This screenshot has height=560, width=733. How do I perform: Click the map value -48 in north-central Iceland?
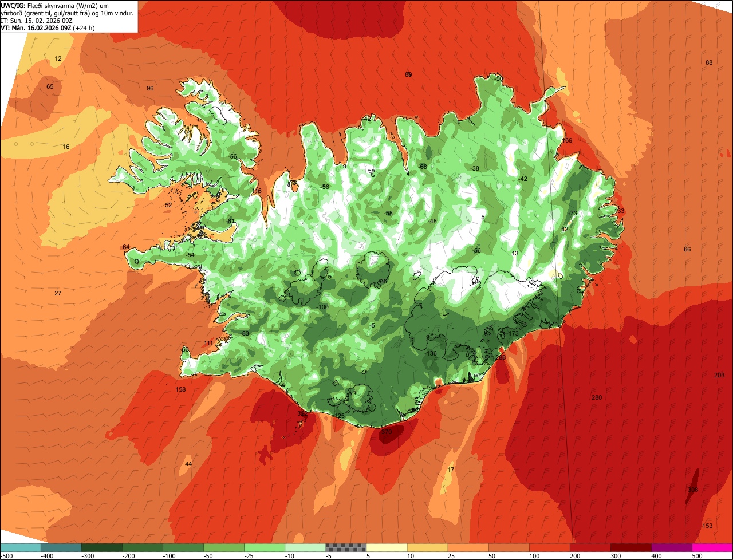432,221
